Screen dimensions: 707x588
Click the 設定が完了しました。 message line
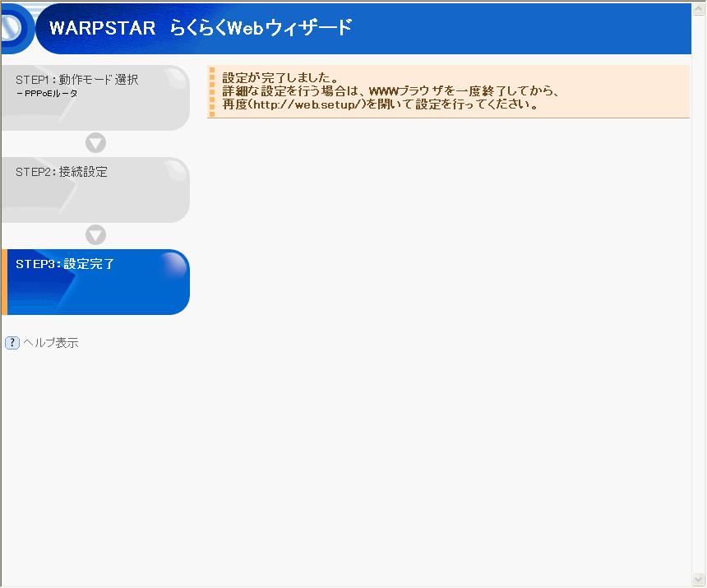click(x=280, y=78)
